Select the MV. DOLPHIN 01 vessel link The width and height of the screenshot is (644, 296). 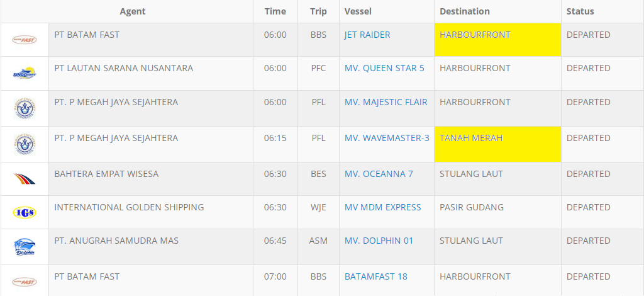379,241
